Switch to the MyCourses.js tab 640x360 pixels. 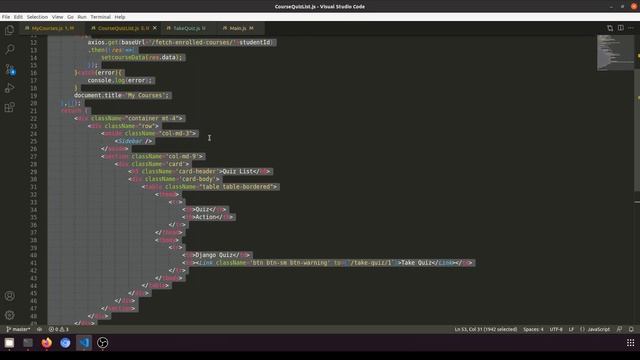(x=52, y=28)
